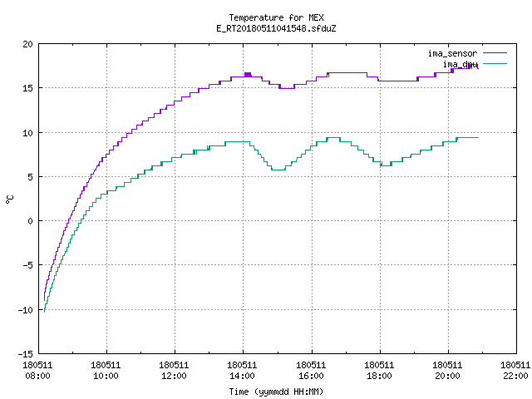This screenshot has height=399, width=532.
Task: Click the chart title 'Temperature for MEX'
Action: [276, 17]
